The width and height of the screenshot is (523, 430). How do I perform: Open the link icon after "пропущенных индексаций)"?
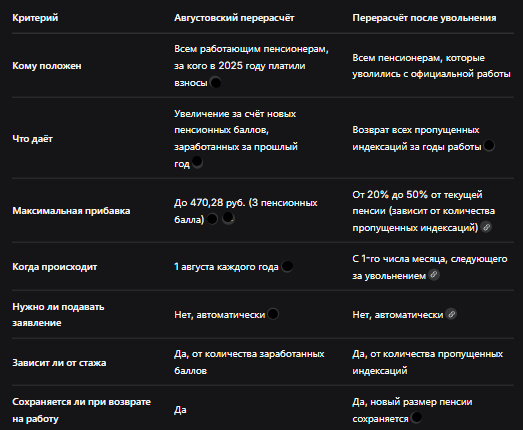coord(486,227)
